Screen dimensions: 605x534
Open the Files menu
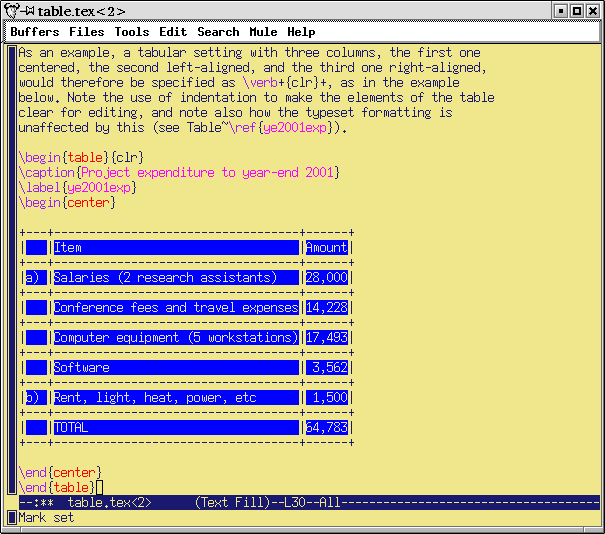(x=86, y=32)
